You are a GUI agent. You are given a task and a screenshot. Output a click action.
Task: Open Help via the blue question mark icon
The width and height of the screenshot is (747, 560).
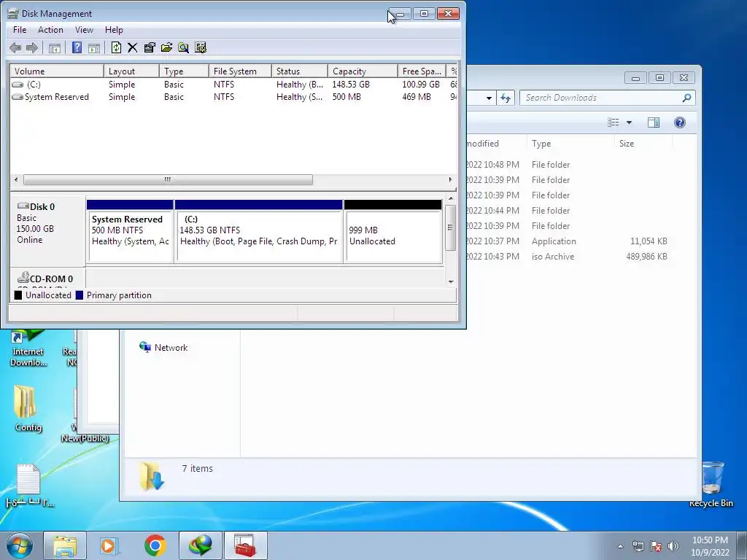[77, 47]
